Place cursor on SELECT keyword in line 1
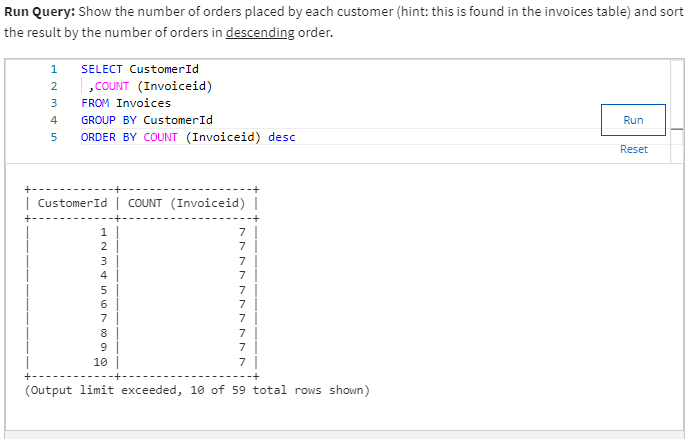 [x=101, y=69]
